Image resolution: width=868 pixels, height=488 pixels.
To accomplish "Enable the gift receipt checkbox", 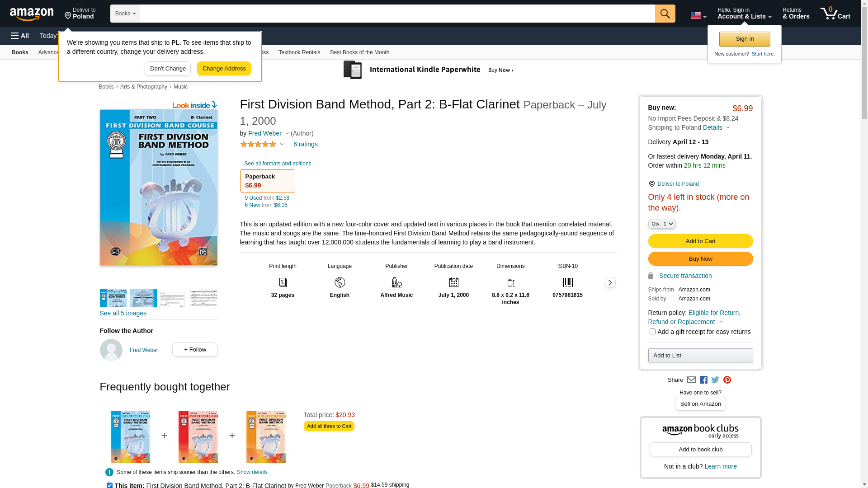I will click(652, 332).
